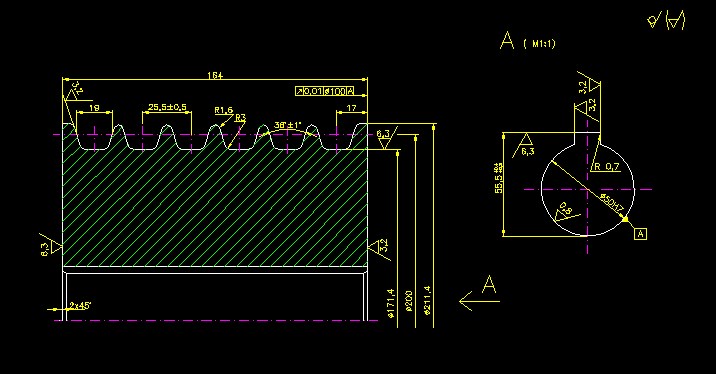
Task: Click the 17 dimension near right edge
Action: tap(351, 108)
